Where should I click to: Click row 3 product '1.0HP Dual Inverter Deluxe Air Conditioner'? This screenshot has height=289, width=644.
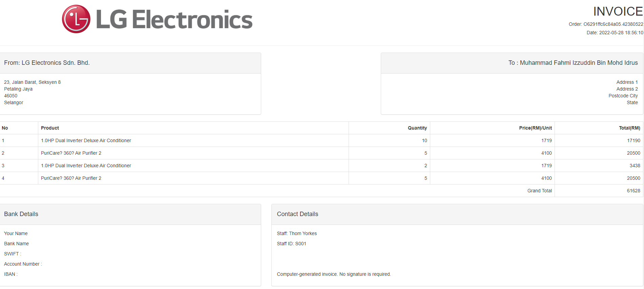(86, 166)
